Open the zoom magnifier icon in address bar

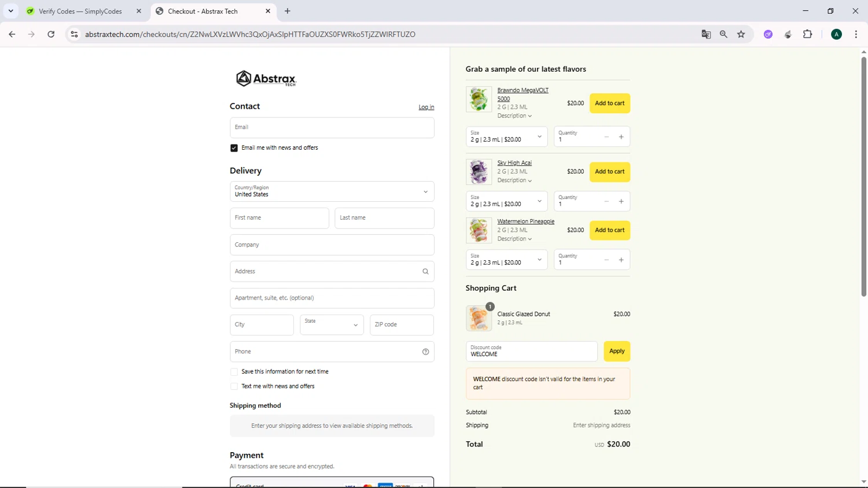pyautogui.click(x=723, y=34)
